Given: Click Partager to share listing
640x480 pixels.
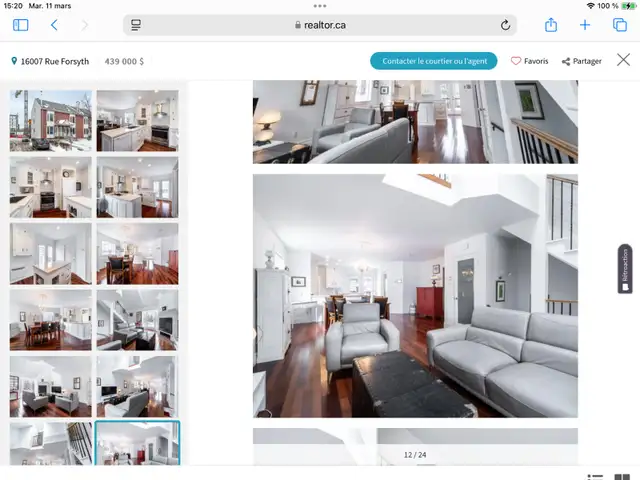Looking at the screenshot, I should [x=581, y=61].
